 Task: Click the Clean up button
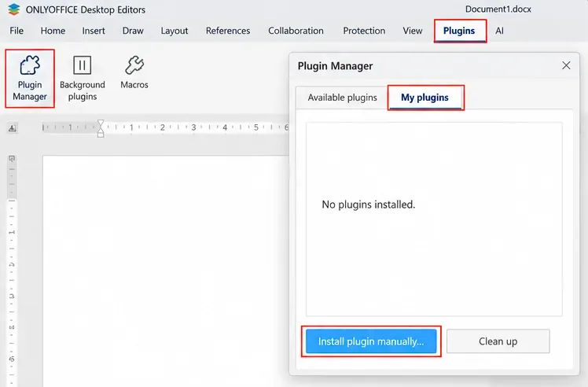[498, 341]
